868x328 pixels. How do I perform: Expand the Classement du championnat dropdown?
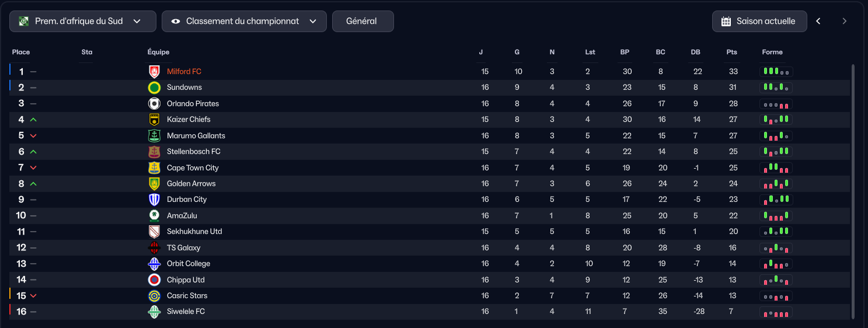tap(244, 21)
